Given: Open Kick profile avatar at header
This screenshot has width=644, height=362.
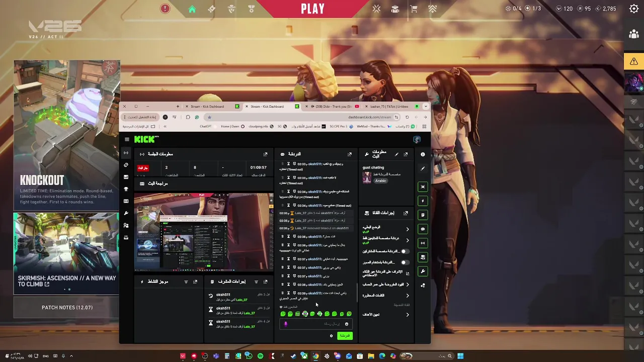Looking at the screenshot, I should (417, 139).
